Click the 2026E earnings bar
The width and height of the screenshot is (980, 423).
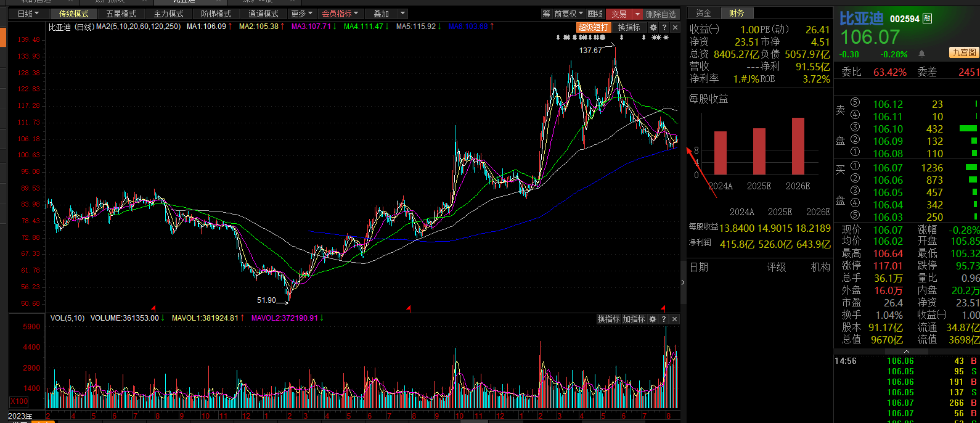coord(798,146)
